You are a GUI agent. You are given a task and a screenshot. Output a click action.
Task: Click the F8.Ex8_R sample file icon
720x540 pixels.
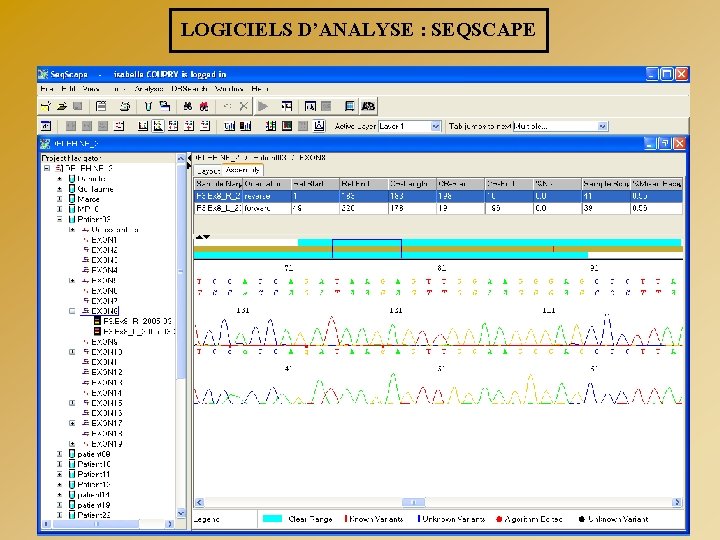click(x=97, y=321)
